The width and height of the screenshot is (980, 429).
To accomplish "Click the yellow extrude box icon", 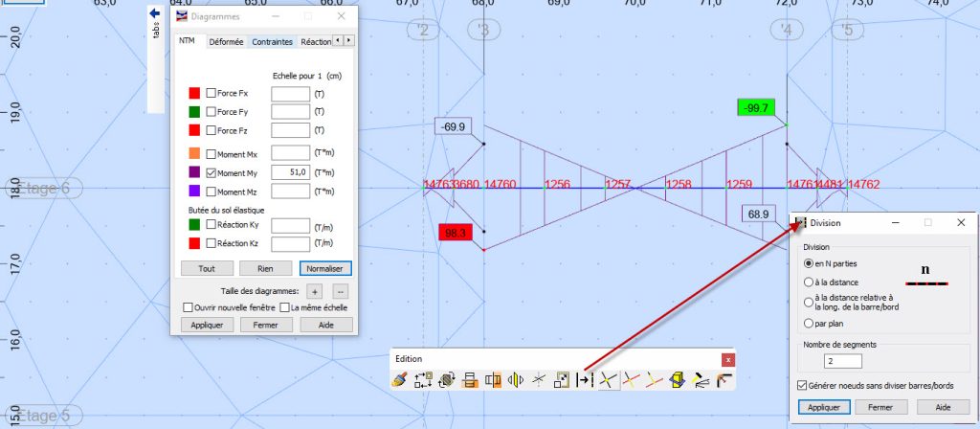I will [x=678, y=380].
